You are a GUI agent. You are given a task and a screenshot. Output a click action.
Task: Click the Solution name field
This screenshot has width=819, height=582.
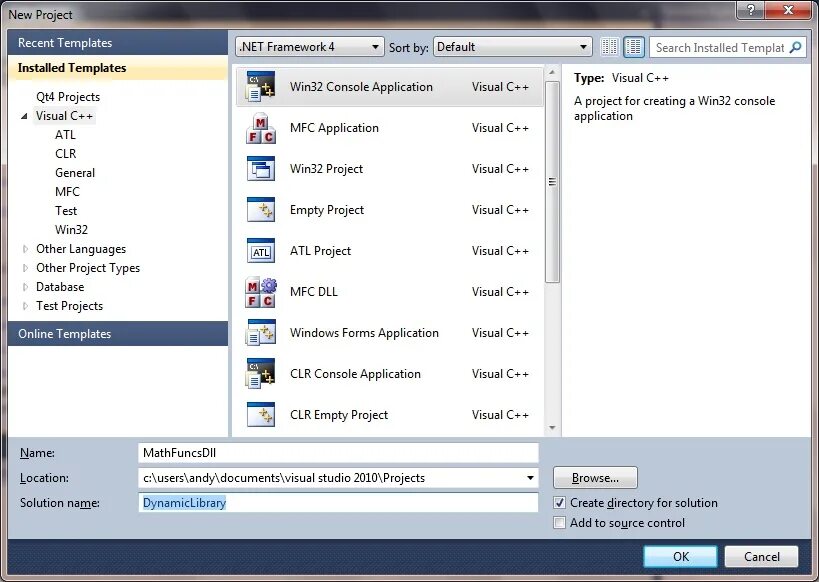(x=338, y=503)
